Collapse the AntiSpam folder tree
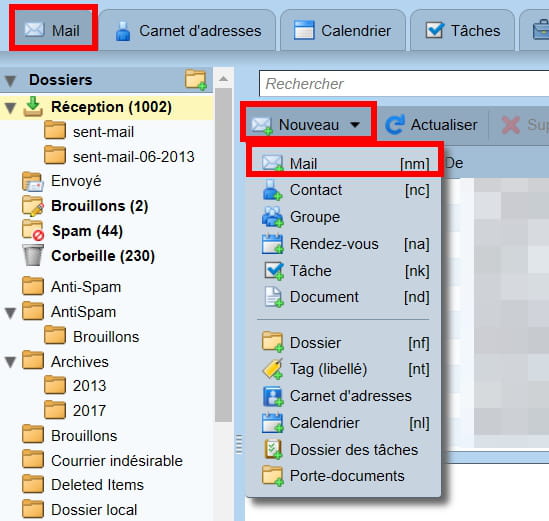Image resolution: width=549 pixels, height=521 pixels. tap(11, 313)
